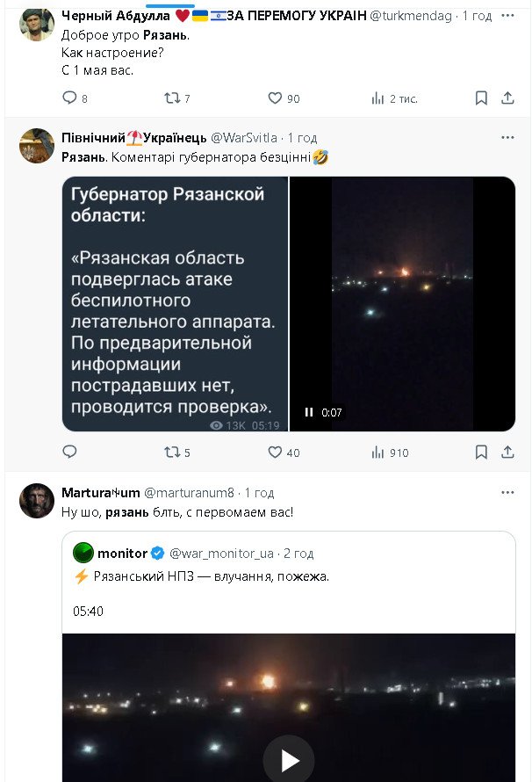View analytics of Черный Абдулла post
Image resolution: width=532 pixels, height=782 pixels.
pyautogui.click(x=378, y=98)
